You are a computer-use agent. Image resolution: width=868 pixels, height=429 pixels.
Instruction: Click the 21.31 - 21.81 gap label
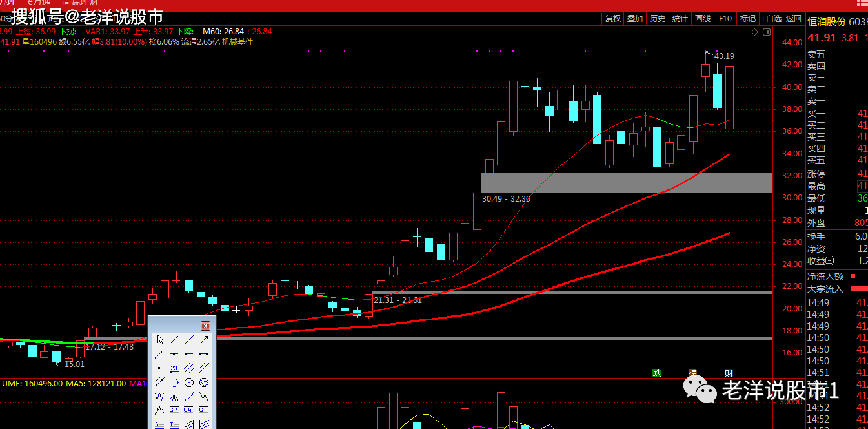click(x=398, y=300)
